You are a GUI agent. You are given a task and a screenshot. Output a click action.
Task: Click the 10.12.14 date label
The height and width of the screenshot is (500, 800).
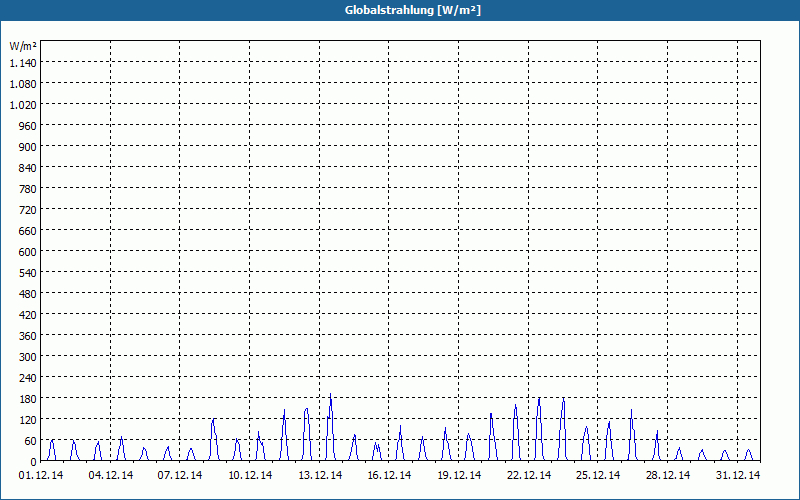tap(250, 476)
